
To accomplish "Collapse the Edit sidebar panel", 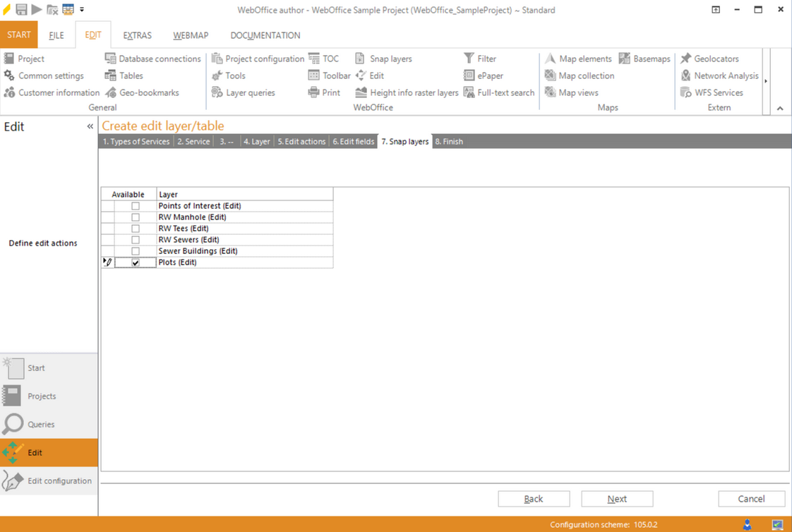I will click(x=90, y=126).
